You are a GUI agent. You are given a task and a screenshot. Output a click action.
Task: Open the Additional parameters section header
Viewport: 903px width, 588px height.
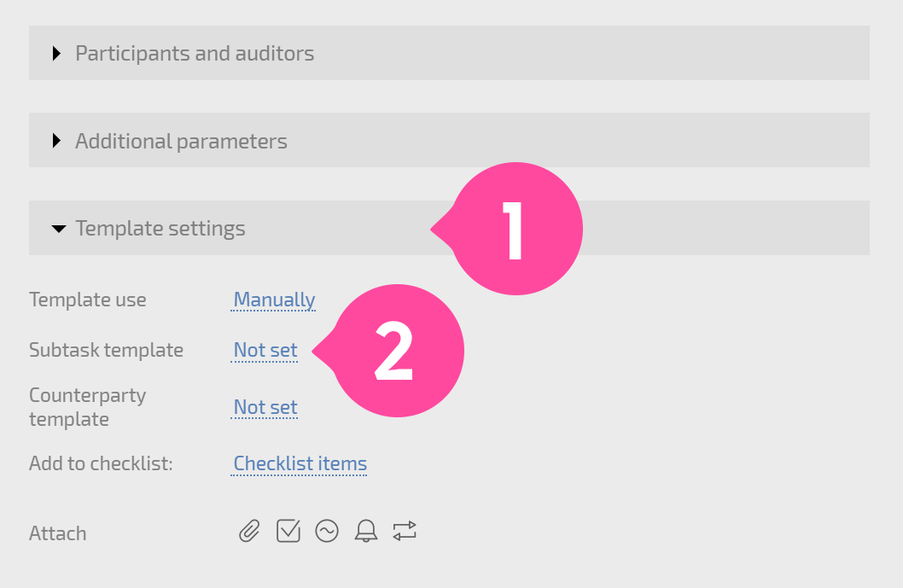(449, 140)
